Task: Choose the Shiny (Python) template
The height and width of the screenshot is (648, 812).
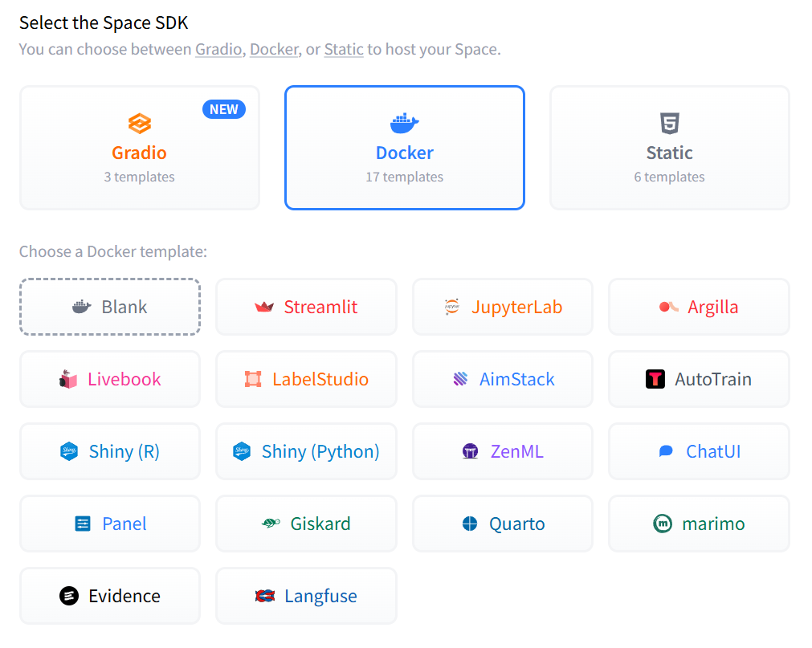Action: [x=306, y=451]
